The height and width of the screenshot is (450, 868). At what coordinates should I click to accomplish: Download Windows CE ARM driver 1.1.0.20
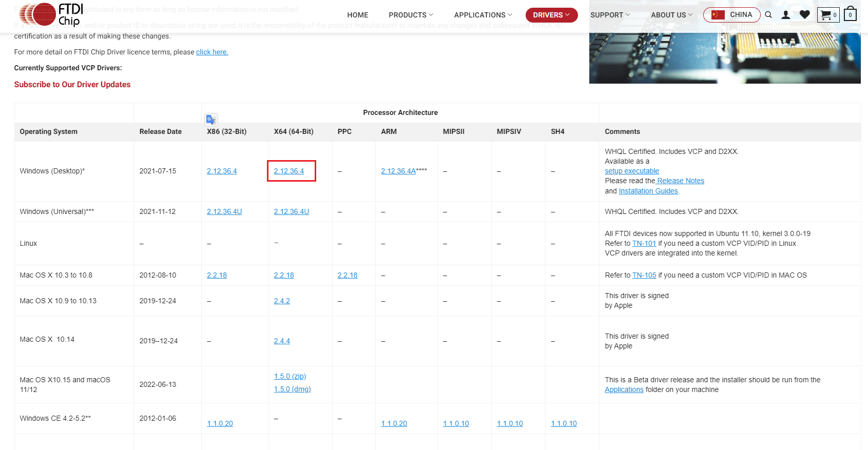click(394, 423)
